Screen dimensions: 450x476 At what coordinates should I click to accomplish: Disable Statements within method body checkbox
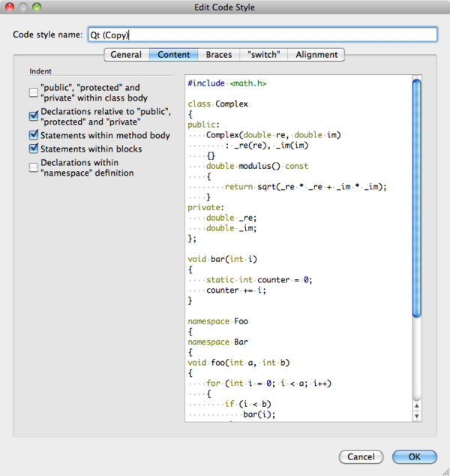coord(34,136)
